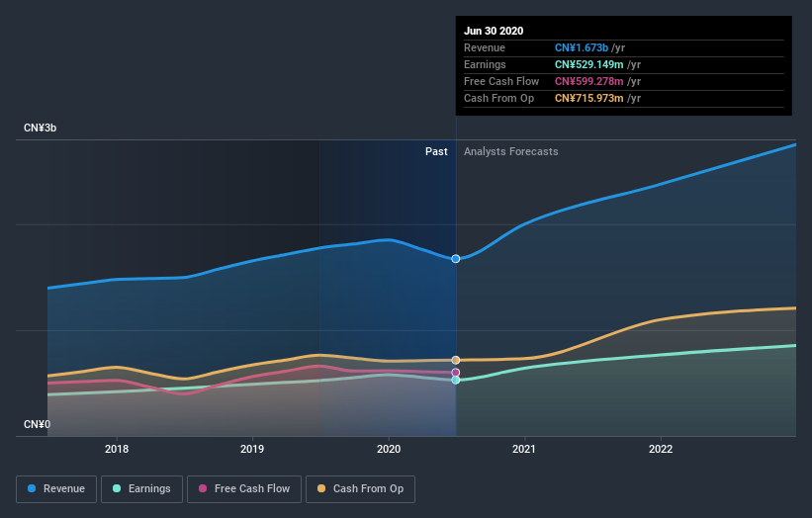The width and height of the screenshot is (812, 518).
Task: Click the CN¥0 y-axis label
Action: (37, 424)
